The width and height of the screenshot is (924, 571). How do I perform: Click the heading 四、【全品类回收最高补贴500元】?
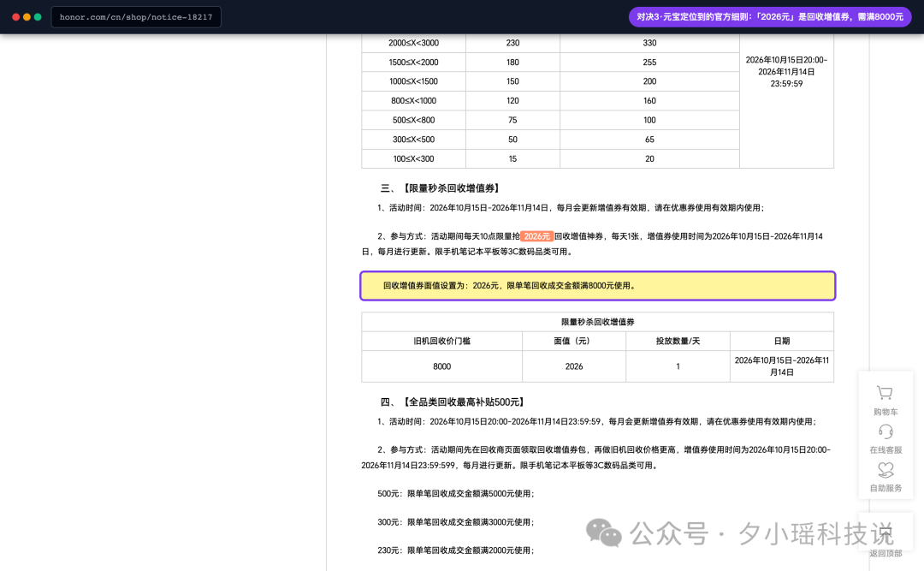454,401
